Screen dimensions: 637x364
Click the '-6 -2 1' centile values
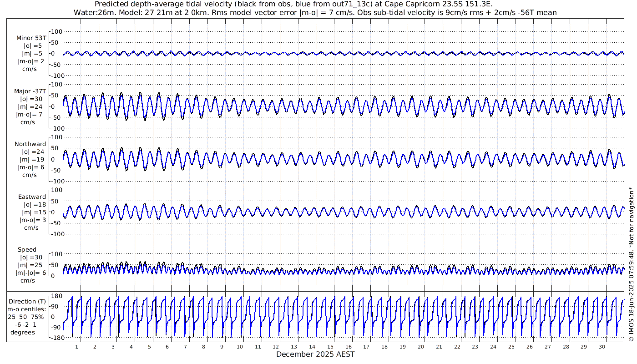(26, 324)
